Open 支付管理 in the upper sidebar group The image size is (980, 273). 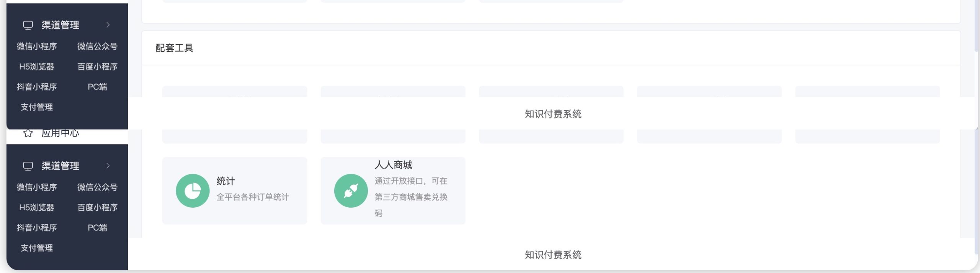[x=37, y=107]
